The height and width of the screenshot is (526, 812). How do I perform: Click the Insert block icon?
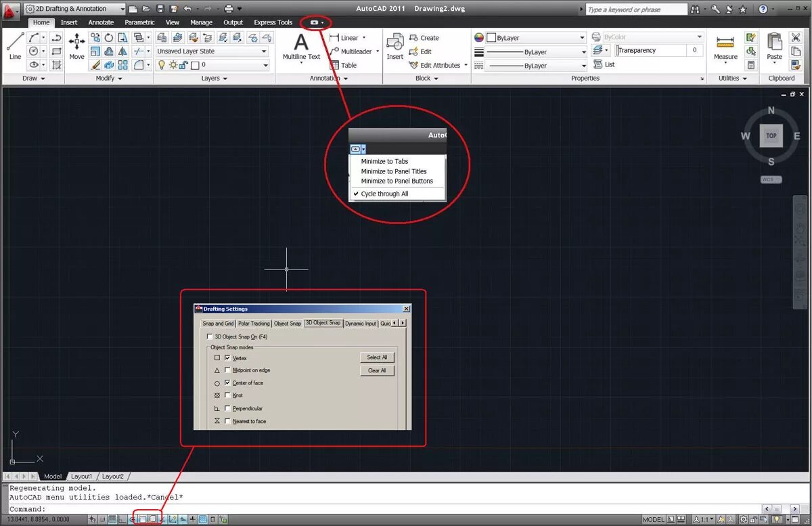(395, 47)
